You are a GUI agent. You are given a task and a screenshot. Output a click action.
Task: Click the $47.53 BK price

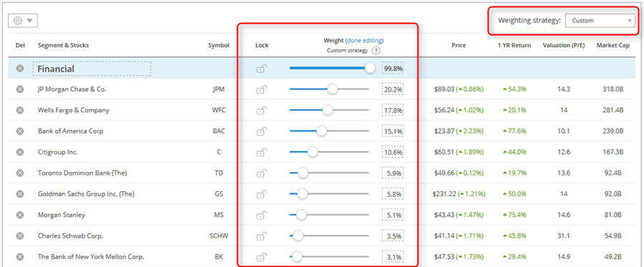(444, 257)
